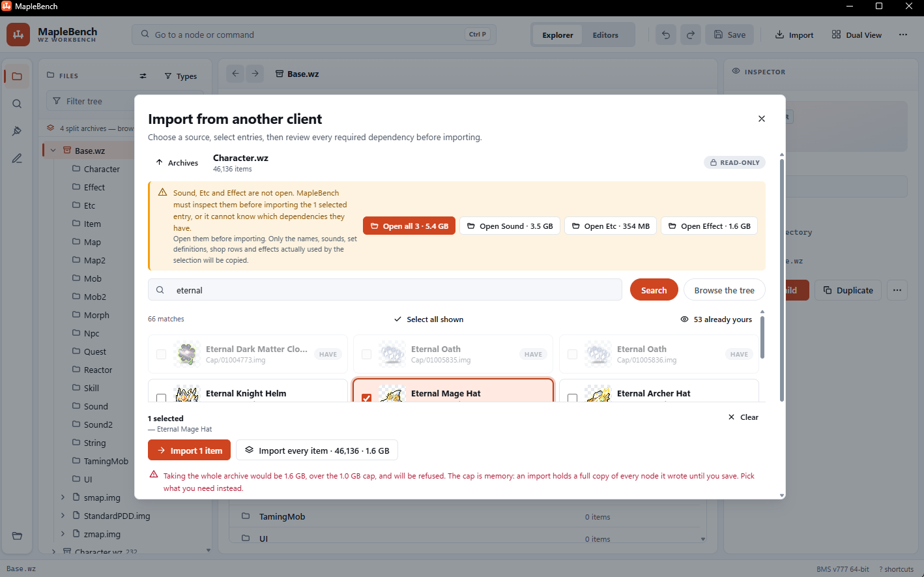Toggle Dual View layout

(x=857, y=35)
